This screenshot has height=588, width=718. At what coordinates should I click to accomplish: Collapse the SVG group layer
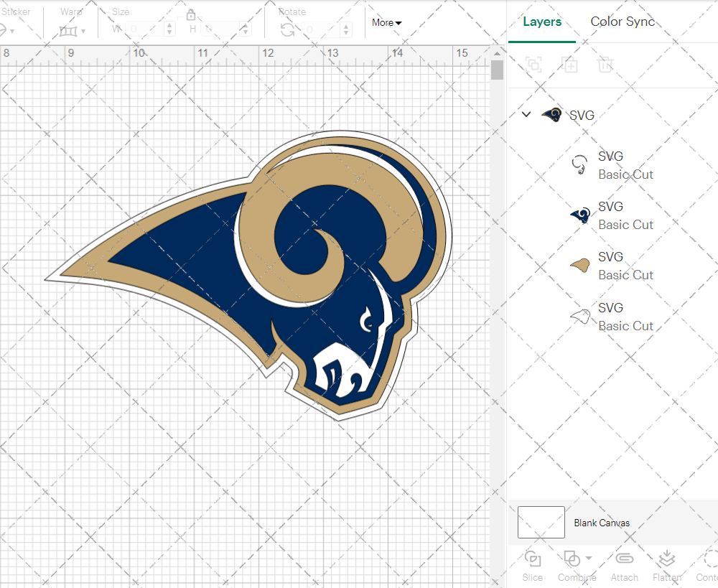tap(526, 114)
